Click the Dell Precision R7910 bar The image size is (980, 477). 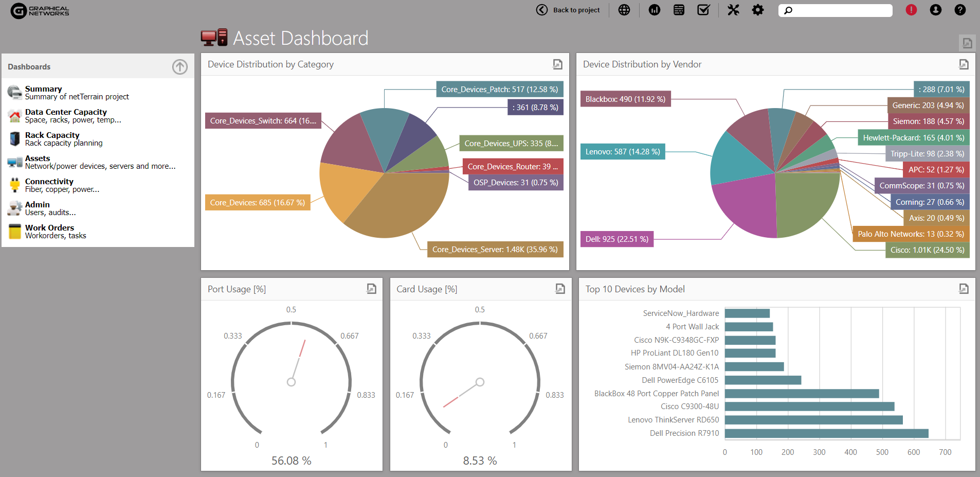(x=826, y=433)
